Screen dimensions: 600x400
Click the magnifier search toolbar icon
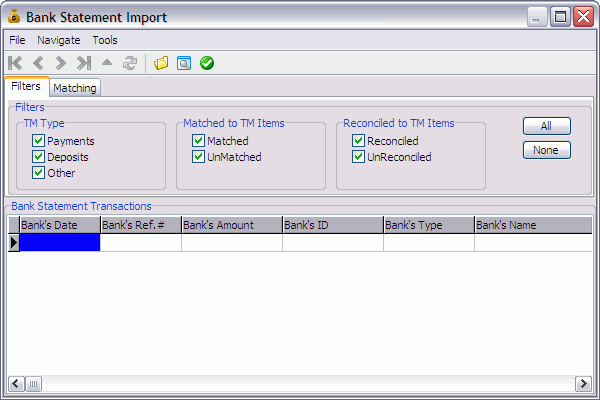pyautogui.click(x=184, y=63)
